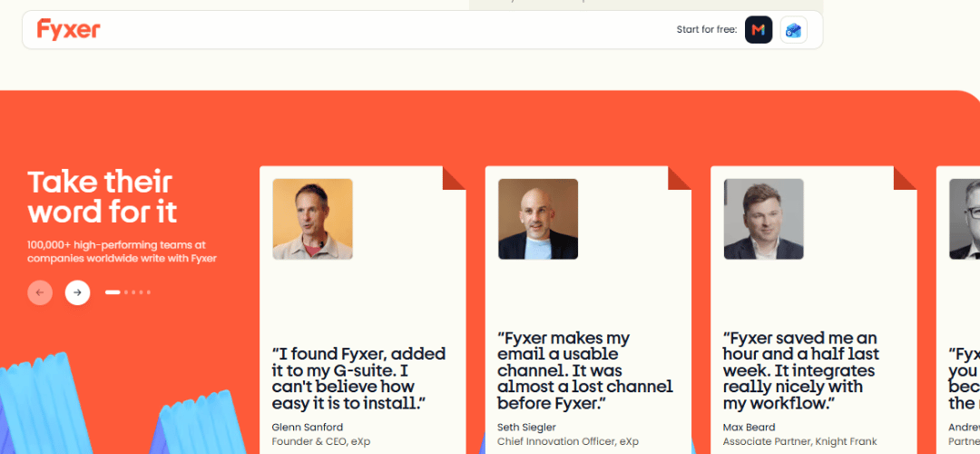Start for free with Outlook icon
Image resolution: width=980 pixels, height=454 pixels.
(x=794, y=29)
